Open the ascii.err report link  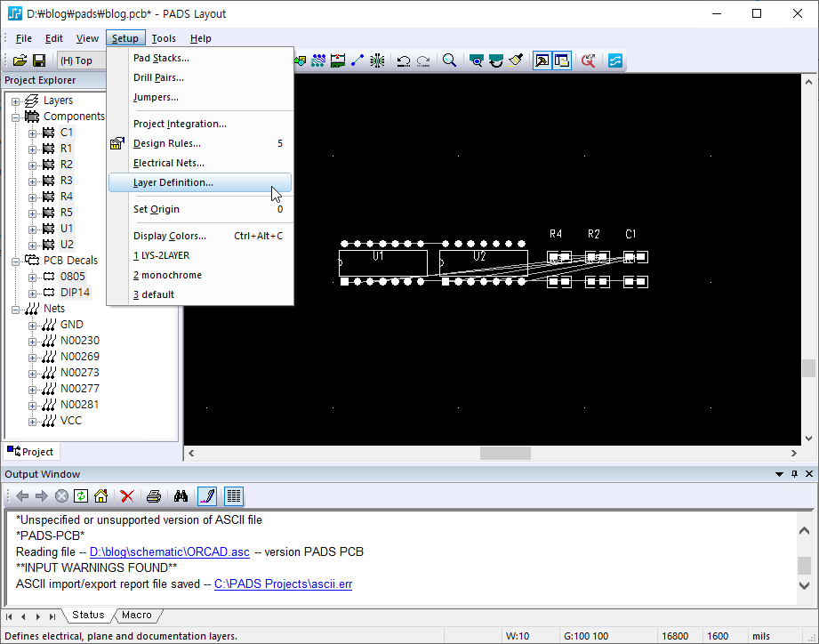283,584
